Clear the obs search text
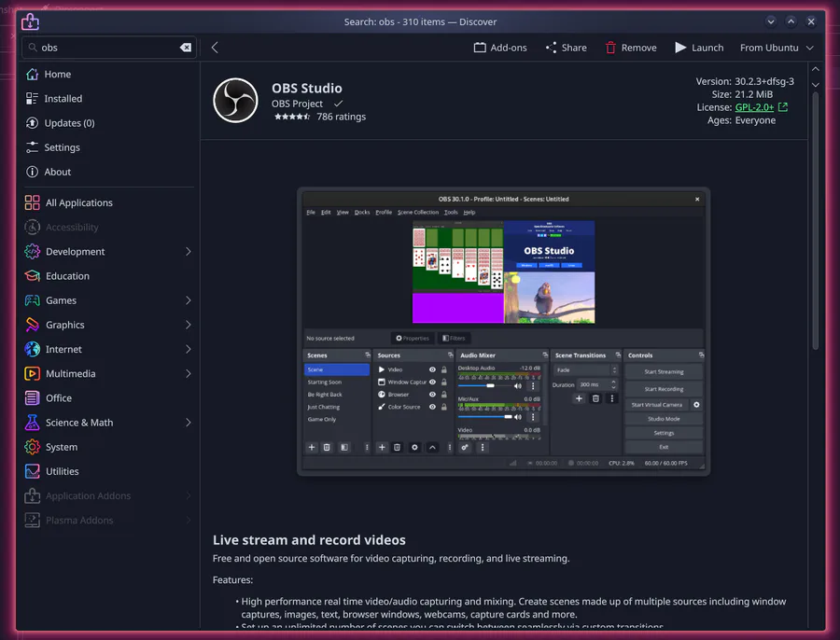Image resolution: width=840 pixels, height=640 pixels. coord(186,48)
